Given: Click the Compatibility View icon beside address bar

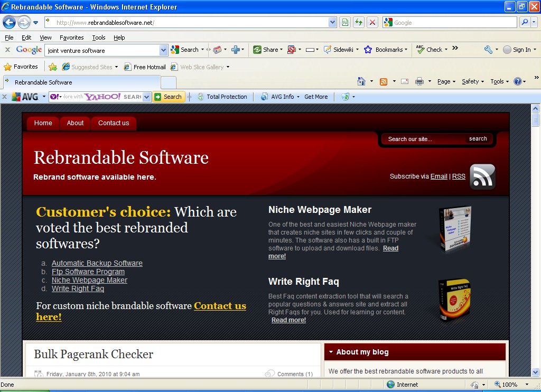Looking at the screenshot, I should (x=345, y=22).
